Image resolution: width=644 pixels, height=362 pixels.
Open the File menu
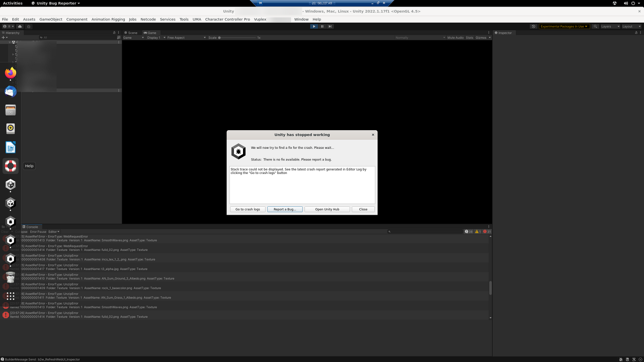(x=5, y=19)
